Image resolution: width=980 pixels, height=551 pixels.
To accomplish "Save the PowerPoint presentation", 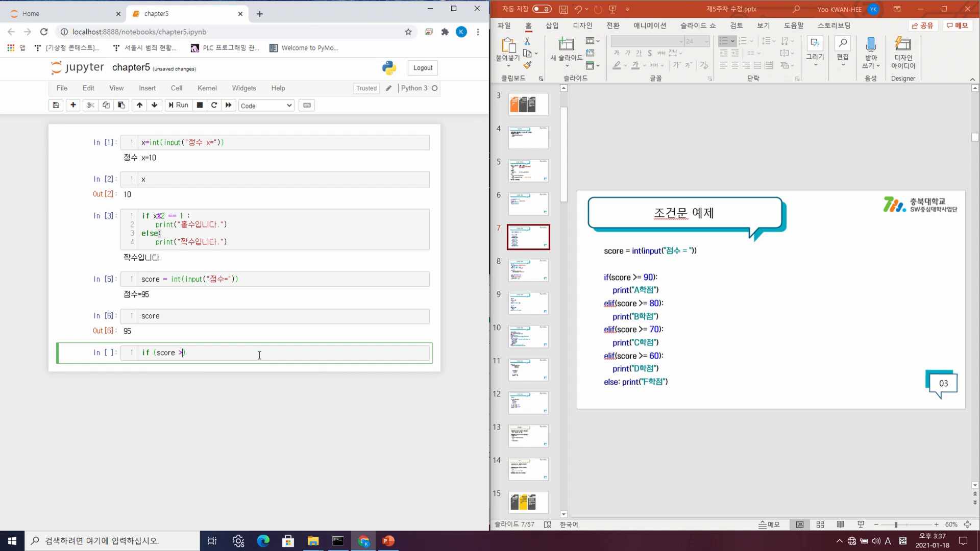I will click(563, 9).
